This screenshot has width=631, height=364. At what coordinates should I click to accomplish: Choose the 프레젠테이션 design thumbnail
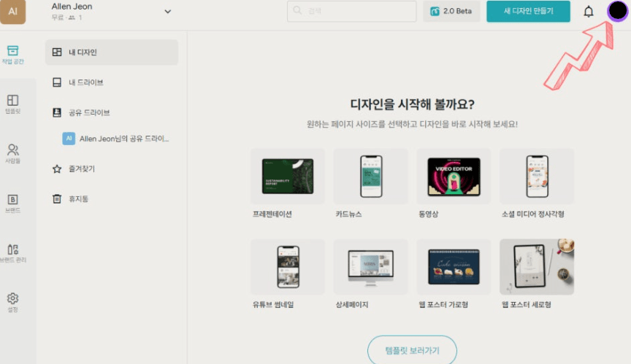[287, 177]
